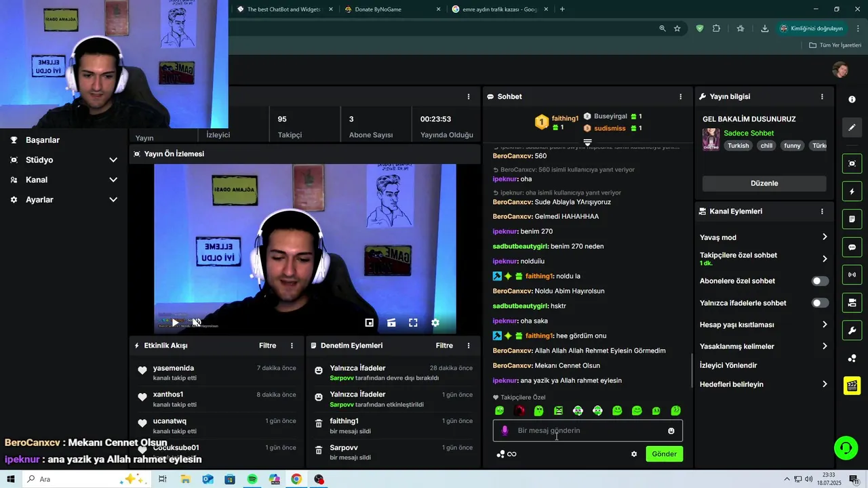Open Outlook from the taskbar

208,479
